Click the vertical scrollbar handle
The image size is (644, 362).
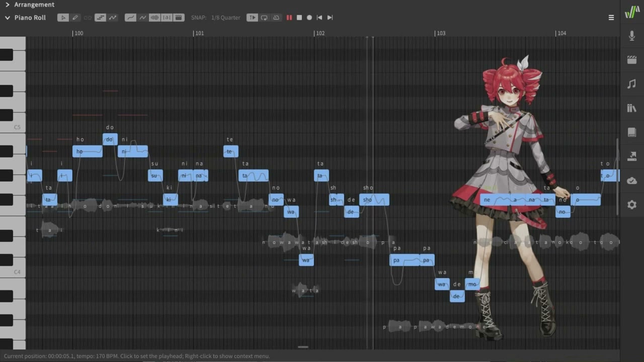point(618,177)
